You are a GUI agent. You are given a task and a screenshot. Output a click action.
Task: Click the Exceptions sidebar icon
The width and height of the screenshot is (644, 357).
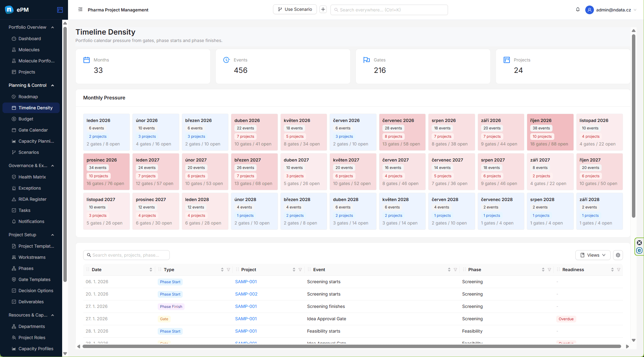14,188
